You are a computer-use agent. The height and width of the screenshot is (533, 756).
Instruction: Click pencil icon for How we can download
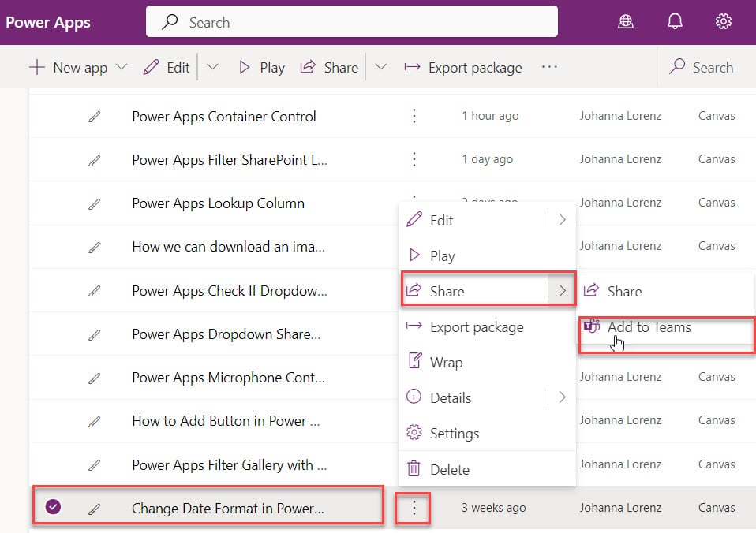(x=95, y=248)
